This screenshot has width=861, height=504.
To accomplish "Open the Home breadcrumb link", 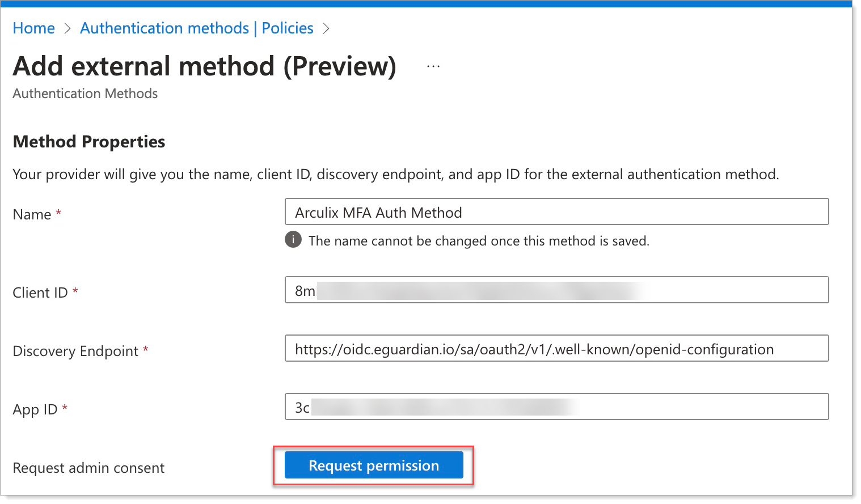I will (34, 28).
